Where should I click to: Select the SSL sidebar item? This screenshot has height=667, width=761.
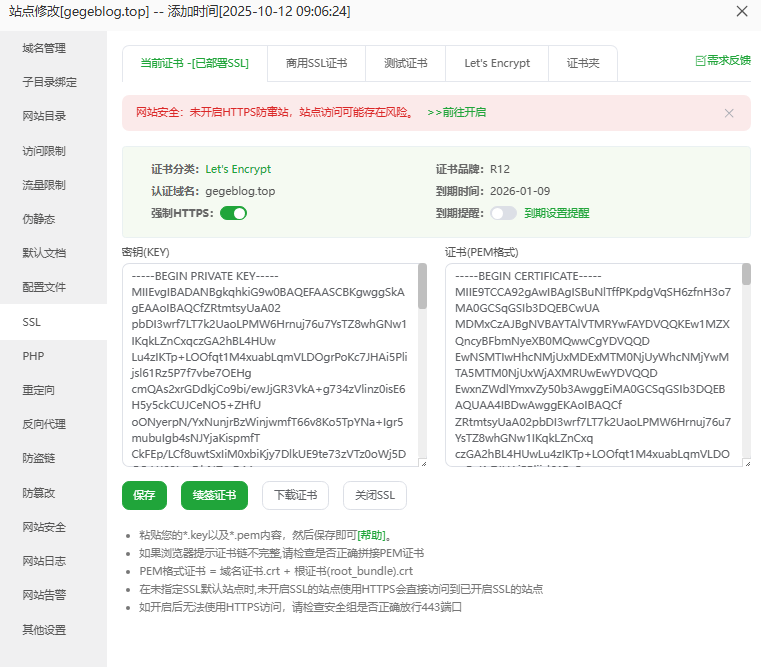(x=53, y=322)
